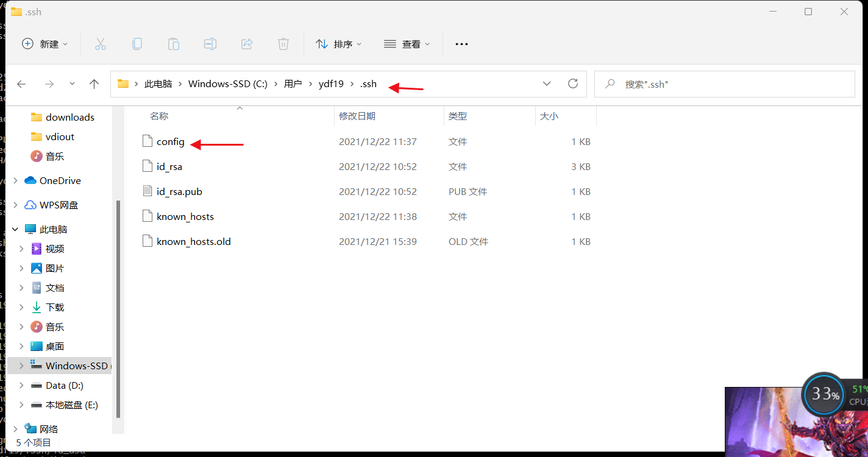This screenshot has height=457, width=868.
Task: Open the 新建 dropdown menu
Action: pos(45,44)
